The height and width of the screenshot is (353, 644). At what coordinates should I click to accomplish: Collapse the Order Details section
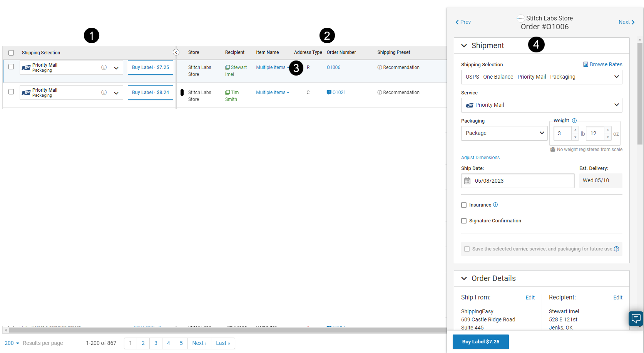[464, 278]
